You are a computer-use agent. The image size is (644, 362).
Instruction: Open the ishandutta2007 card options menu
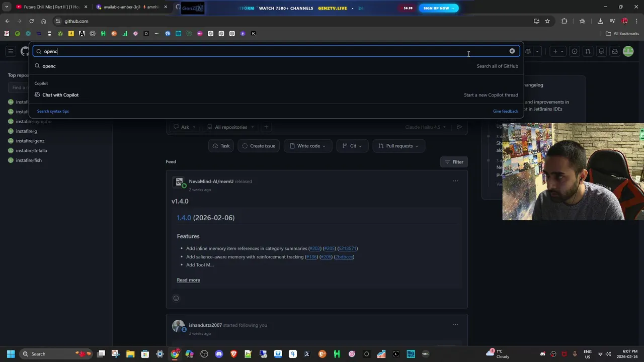coord(455,325)
